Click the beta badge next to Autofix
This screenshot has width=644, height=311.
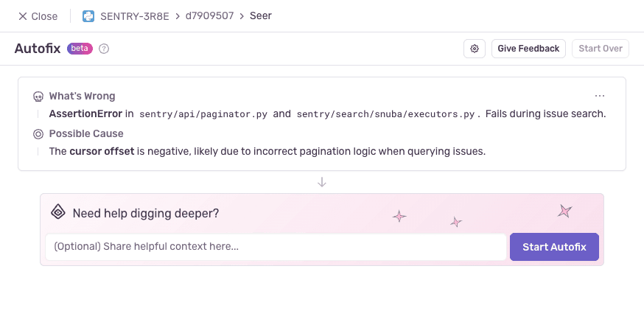coord(80,49)
